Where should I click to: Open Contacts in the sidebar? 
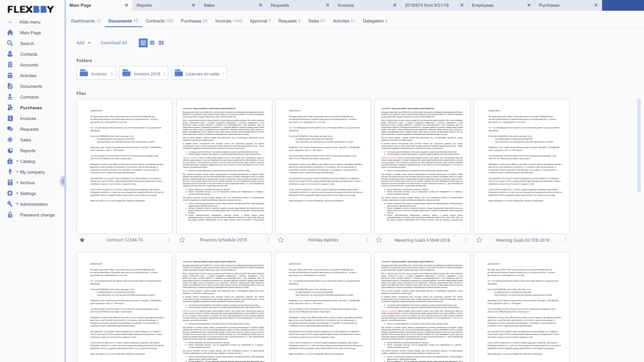[29, 54]
